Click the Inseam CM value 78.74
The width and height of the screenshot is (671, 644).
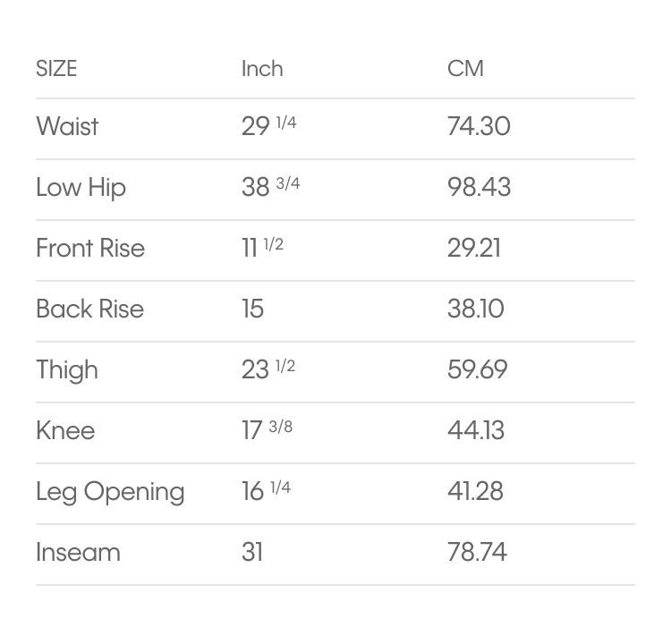pos(478,552)
